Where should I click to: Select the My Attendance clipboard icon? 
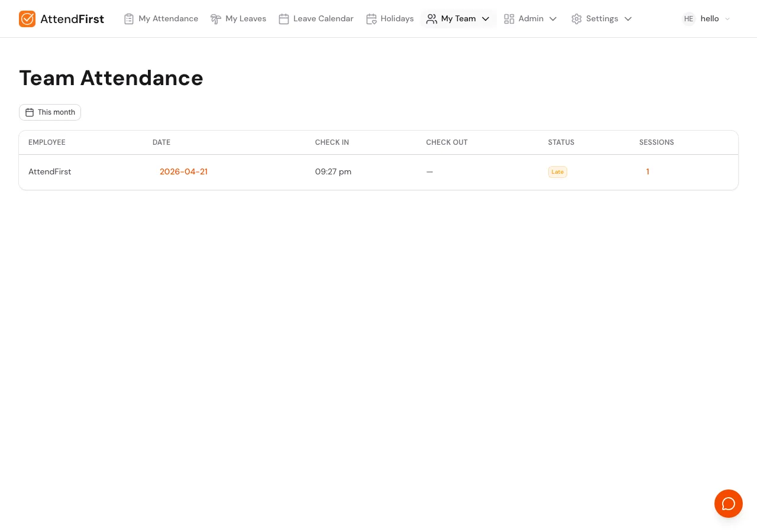tap(129, 19)
